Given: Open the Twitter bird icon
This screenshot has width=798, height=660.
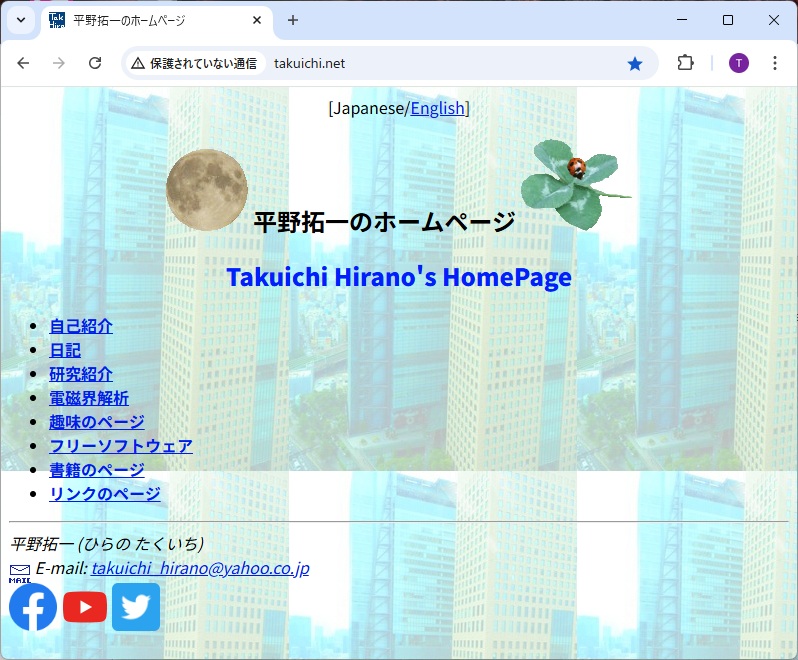Looking at the screenshot, I should point(136,607).
